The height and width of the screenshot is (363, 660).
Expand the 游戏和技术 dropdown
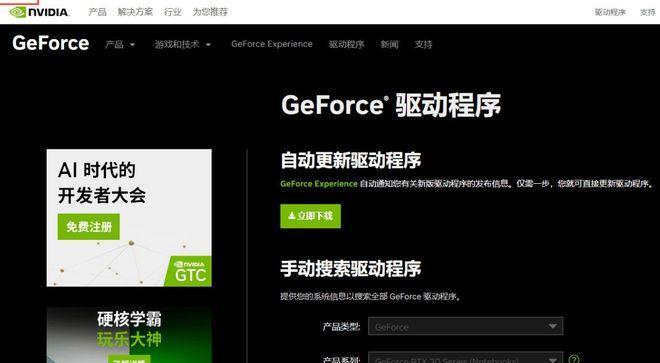coord(183,44)
